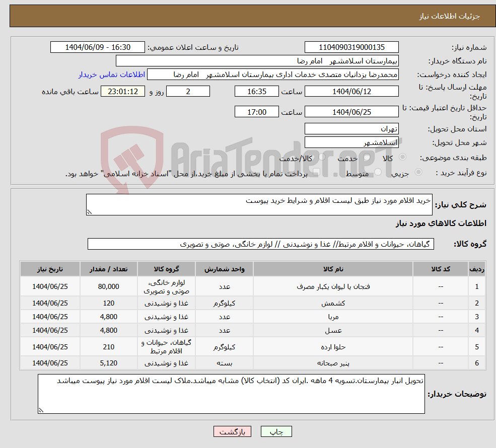This screenshot has width=496, height=448.
Task: Click the need number field showing 1104090319000135
Action: 351,47
